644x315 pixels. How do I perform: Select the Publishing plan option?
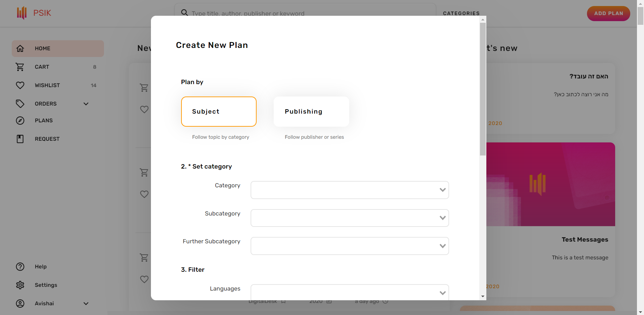coord(311,112)
